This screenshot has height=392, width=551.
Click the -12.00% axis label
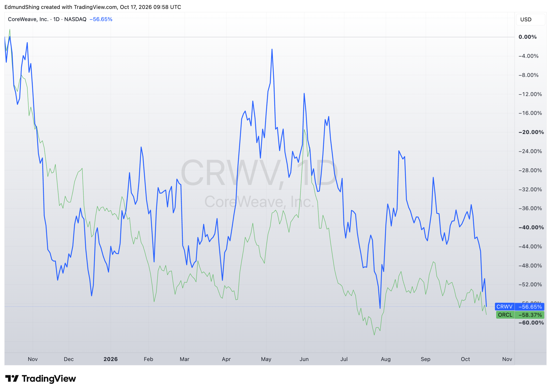pyautogui.click(x=530, y=94)
